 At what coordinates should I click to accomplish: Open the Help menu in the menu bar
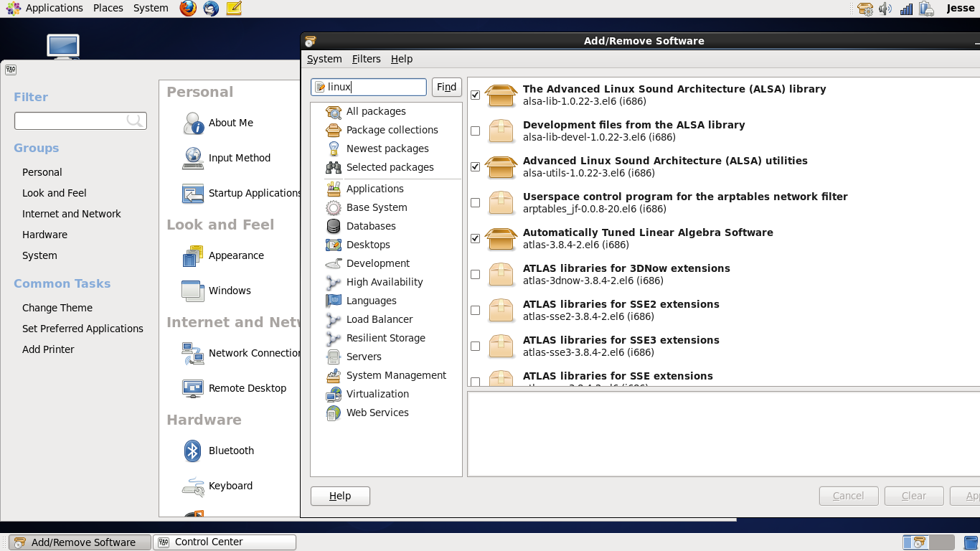coord(402,59)
